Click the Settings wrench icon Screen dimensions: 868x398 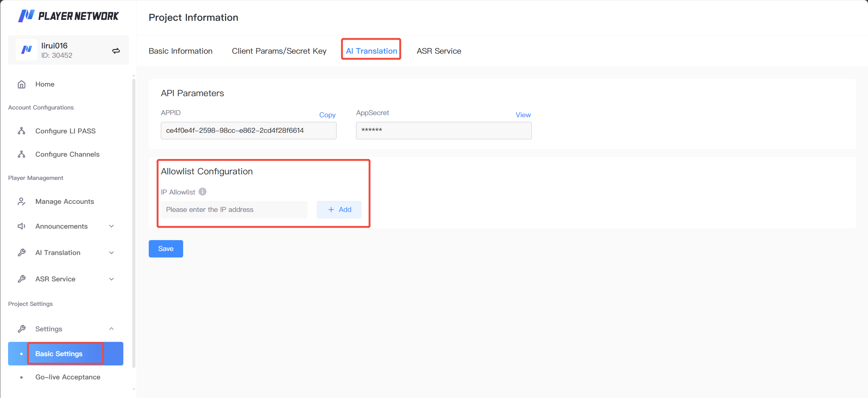pos(22,329)
